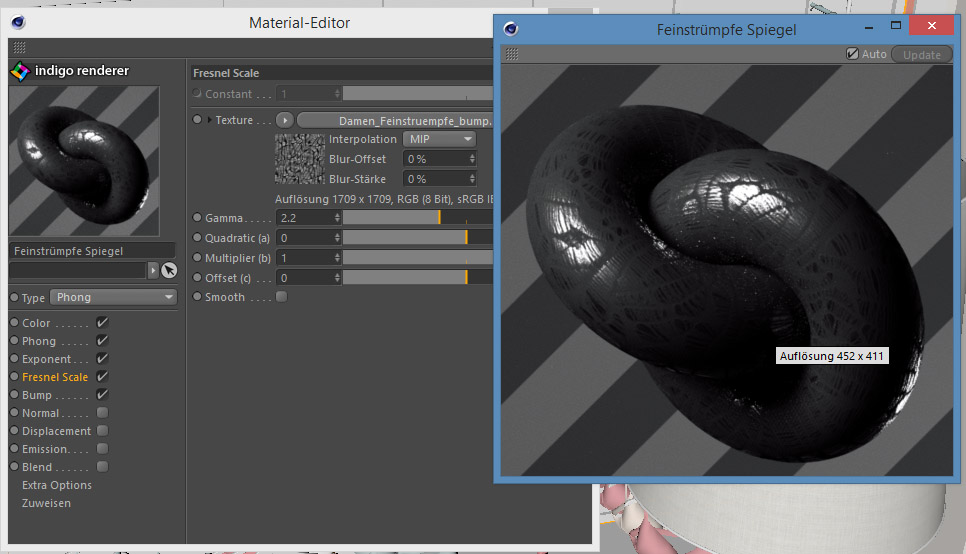Open the Texture round arrow menu button
This screenshot has width=966, height=554.
(284, 120)
